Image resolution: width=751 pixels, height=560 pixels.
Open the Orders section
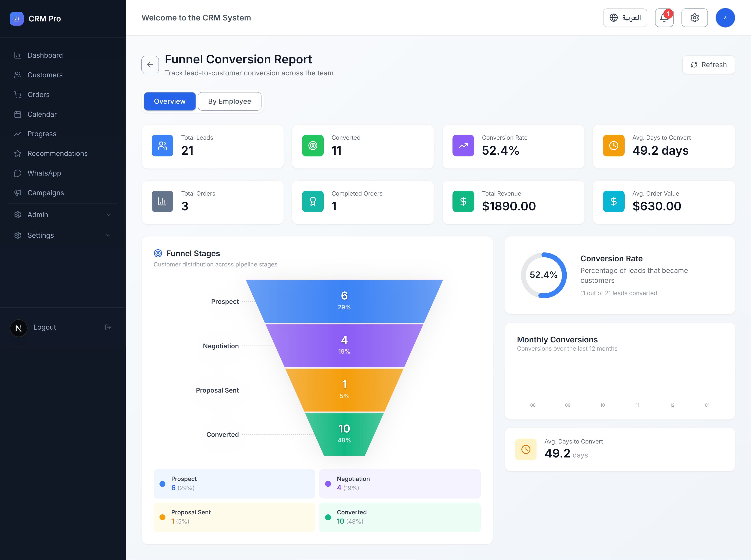[x=63, y=95]
